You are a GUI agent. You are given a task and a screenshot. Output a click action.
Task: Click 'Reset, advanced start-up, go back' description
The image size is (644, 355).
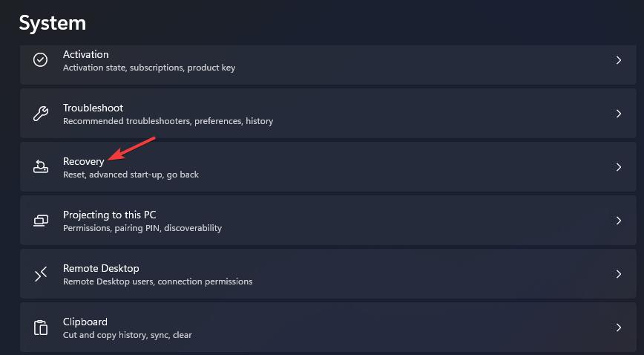pyautogui.click(x=131, y=175)
